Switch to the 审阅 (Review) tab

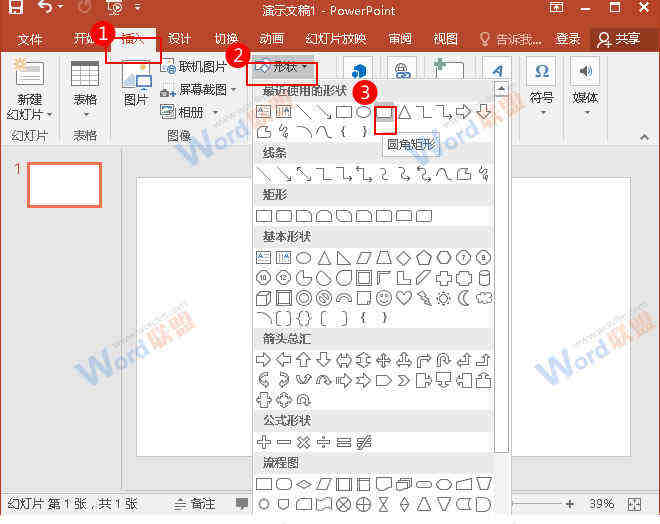pyautogui.click(x=399, y=39)
